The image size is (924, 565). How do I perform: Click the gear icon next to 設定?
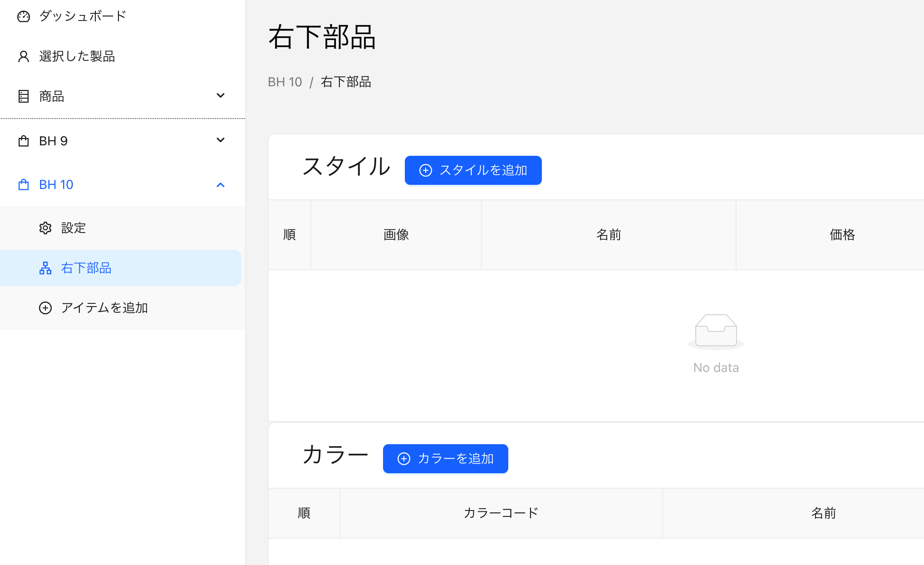pos(45,228)
